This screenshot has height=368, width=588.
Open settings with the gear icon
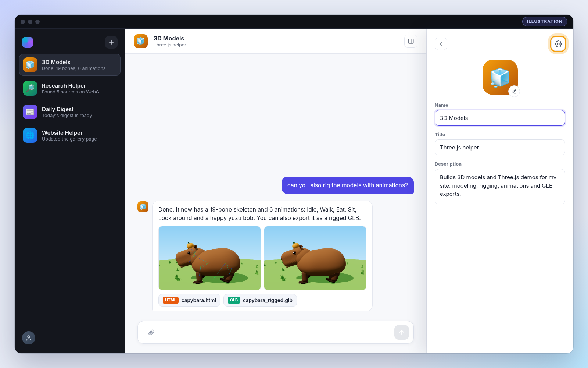coord(558,44)
